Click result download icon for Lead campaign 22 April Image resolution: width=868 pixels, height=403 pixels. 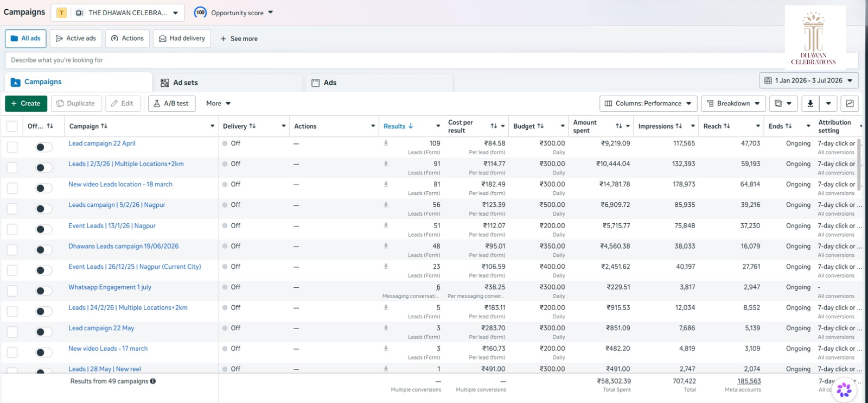point(386,143)
